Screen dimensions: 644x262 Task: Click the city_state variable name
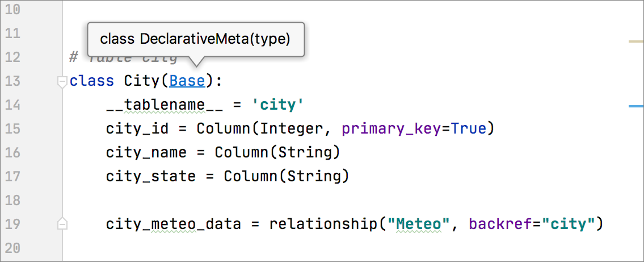click(150, 177)
